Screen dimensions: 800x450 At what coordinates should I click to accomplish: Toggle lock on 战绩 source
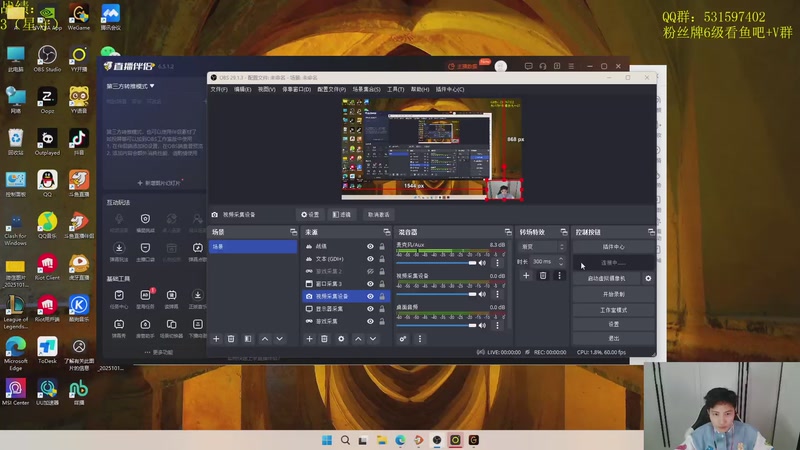[382, 246]
